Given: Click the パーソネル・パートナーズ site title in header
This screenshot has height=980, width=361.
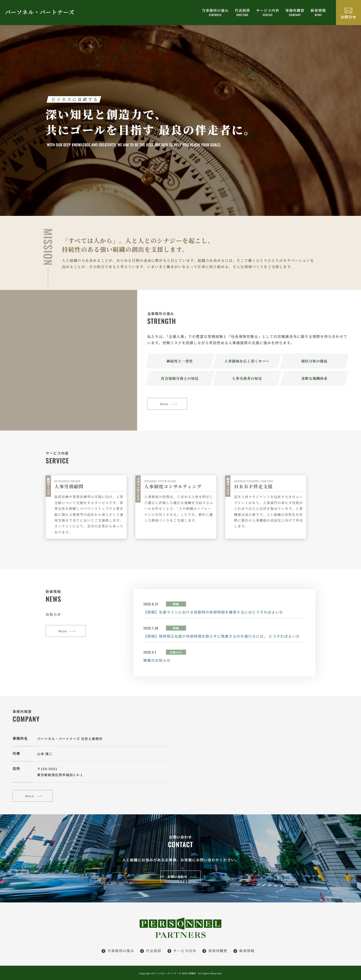Looking at the screenshot, I should click(40, 12).
